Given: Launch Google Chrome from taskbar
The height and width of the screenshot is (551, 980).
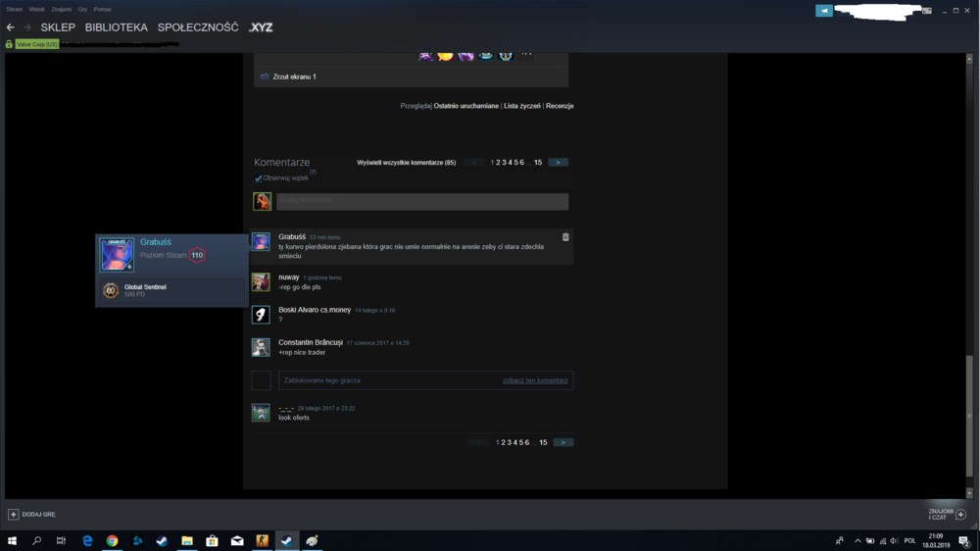Looking at the screenshot, I should tap(112, 541).
